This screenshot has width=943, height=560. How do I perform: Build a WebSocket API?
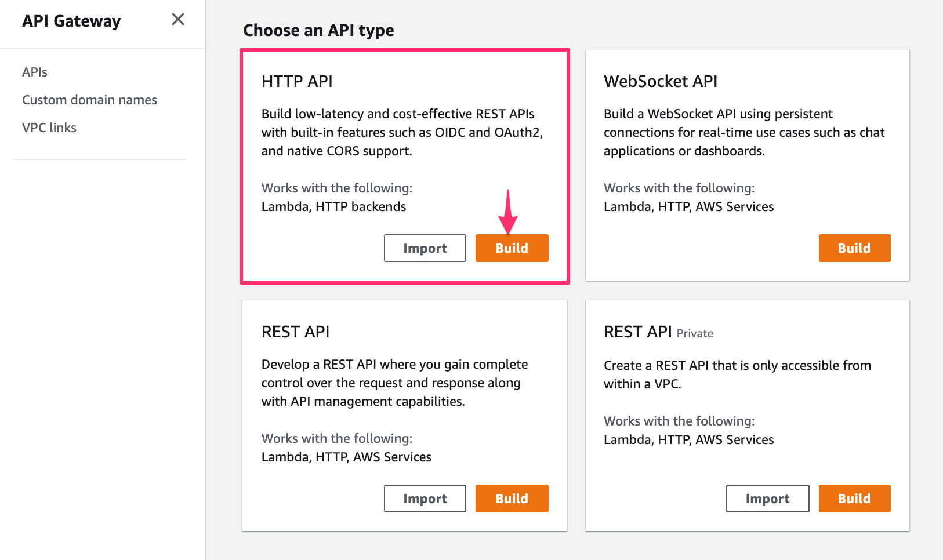click(854, 248)
